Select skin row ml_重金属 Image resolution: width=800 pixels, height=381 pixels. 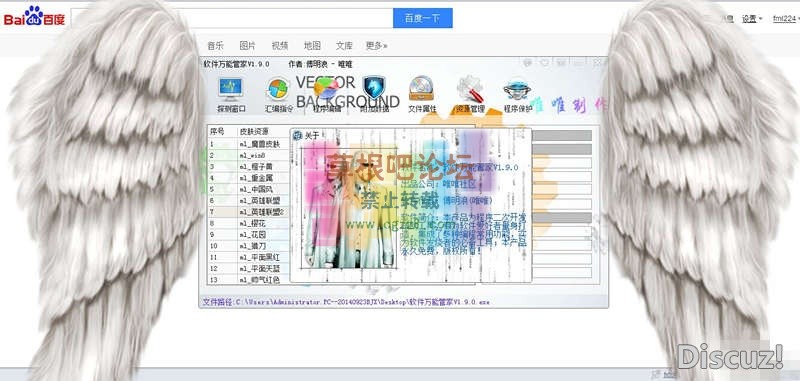[x=249, y=177]
